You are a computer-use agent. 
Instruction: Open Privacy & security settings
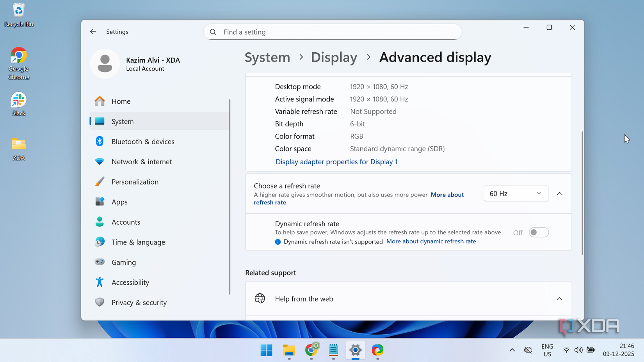[139, 302]
